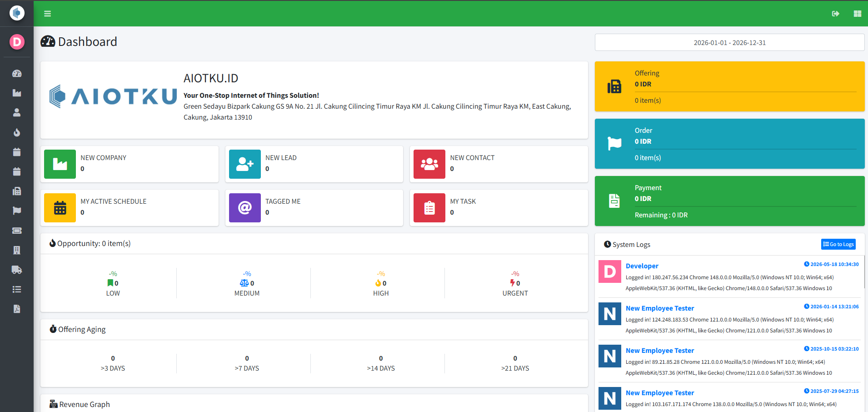Click the MY ACTIVE SCHEDULE label

click(x=114, y=201)
